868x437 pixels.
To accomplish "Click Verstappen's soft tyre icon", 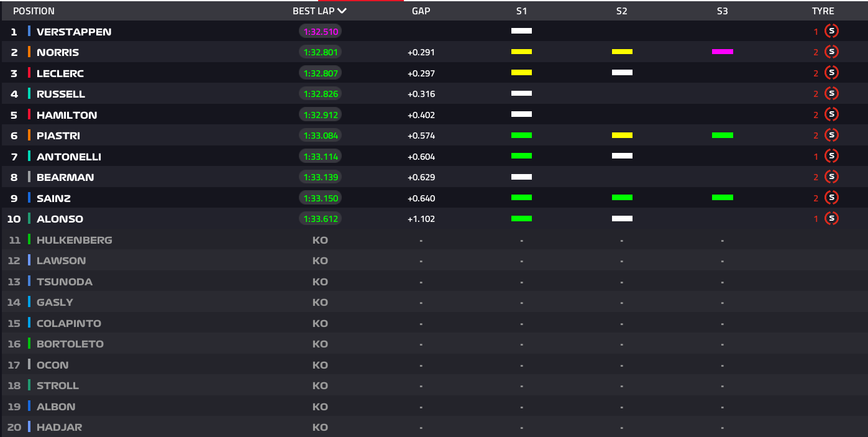I will coord(831,31).
